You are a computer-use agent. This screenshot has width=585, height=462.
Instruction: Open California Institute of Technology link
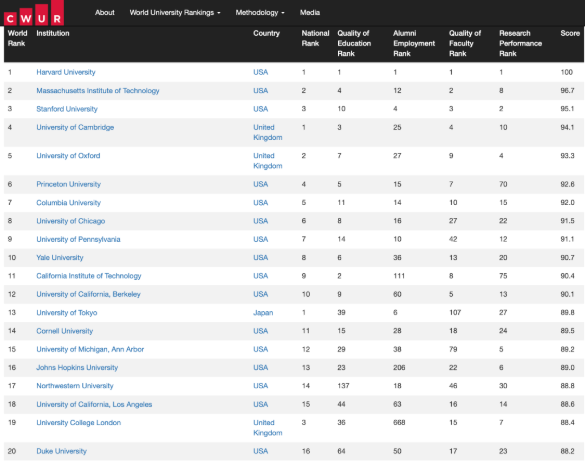tap(89, 276)
